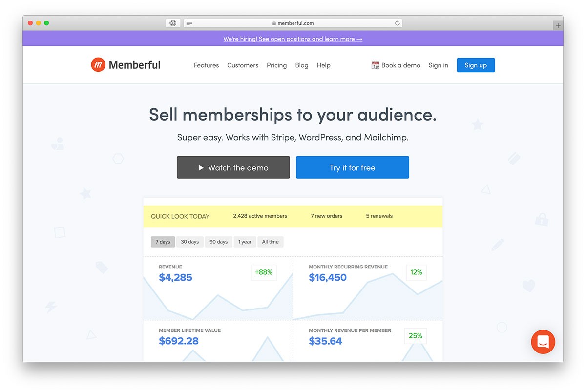Screen dimensions: 586x392
Task: Open the Features menu item
Action: point(206,65)
